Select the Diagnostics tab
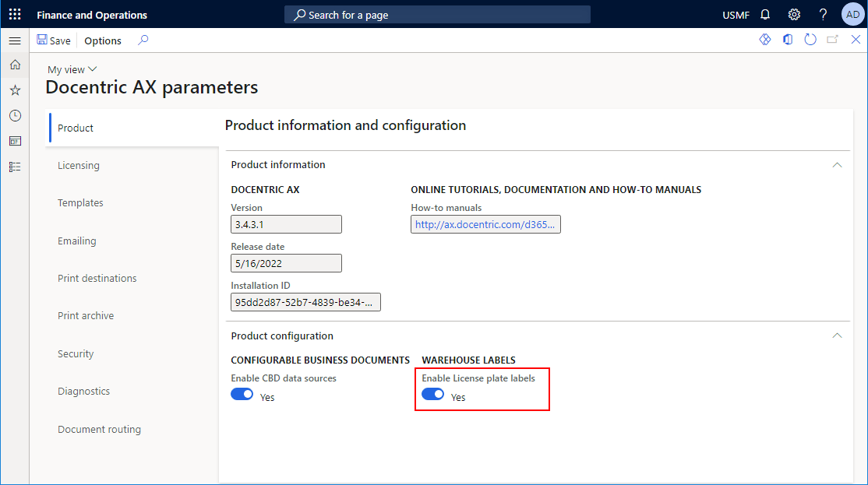This screenshot has height=485, width=868. click(133, 391)
